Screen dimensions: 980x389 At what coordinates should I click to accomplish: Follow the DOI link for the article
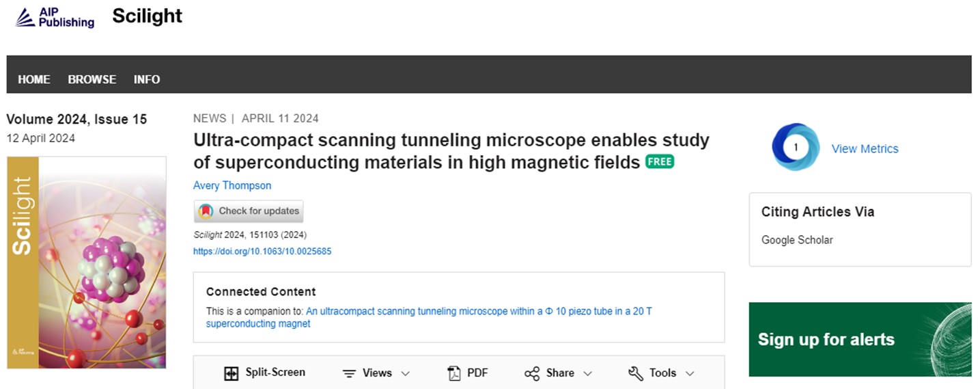[x=262, y=251]
